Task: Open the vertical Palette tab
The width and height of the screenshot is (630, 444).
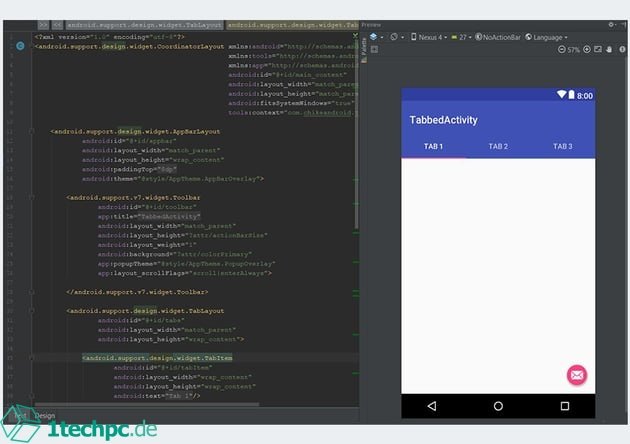Action: [x=364, y=49]
